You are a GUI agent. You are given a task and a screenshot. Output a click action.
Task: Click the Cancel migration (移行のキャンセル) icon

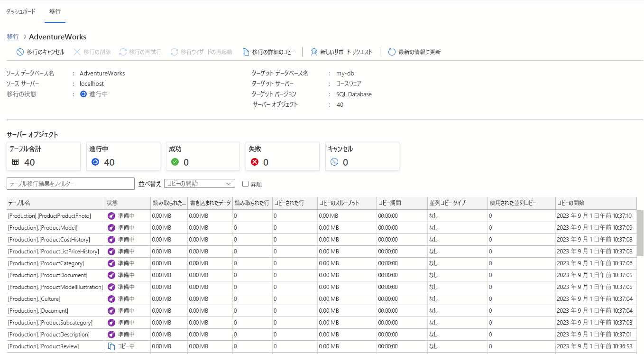(x=20, y=52)
